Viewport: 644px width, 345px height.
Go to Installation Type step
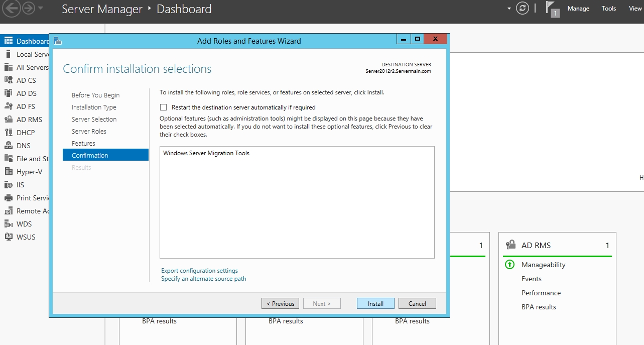(x=94, y=107)
